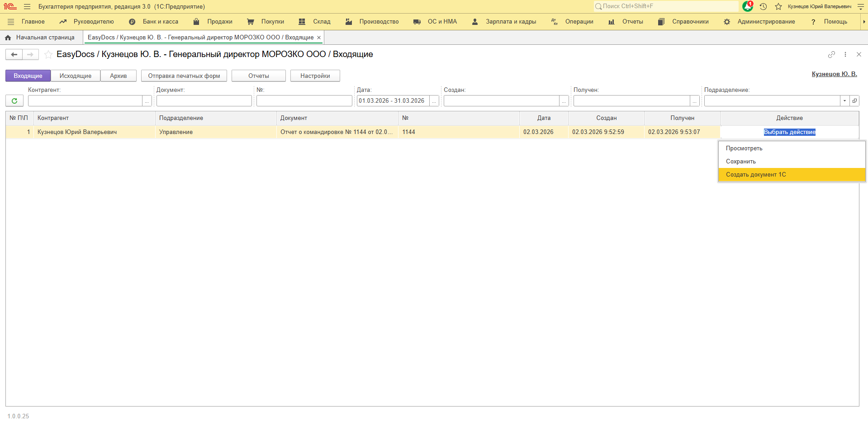Add page to favorites with star icon
The image size is (868, 426).
(x=48, y=55)
